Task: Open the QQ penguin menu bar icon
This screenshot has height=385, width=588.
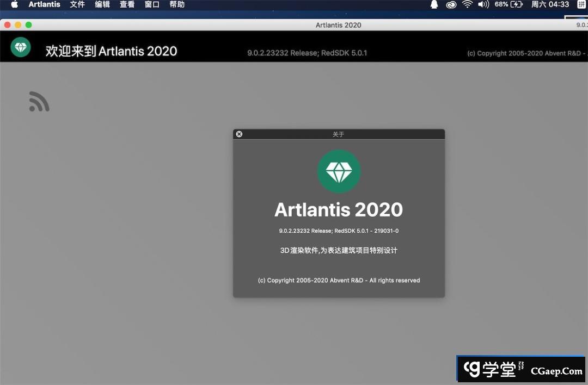Action: (x=434, y=4)
